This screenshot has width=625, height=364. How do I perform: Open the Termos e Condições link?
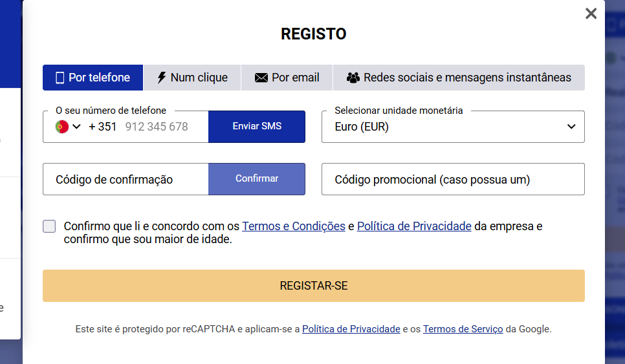[x=294, y=226]
